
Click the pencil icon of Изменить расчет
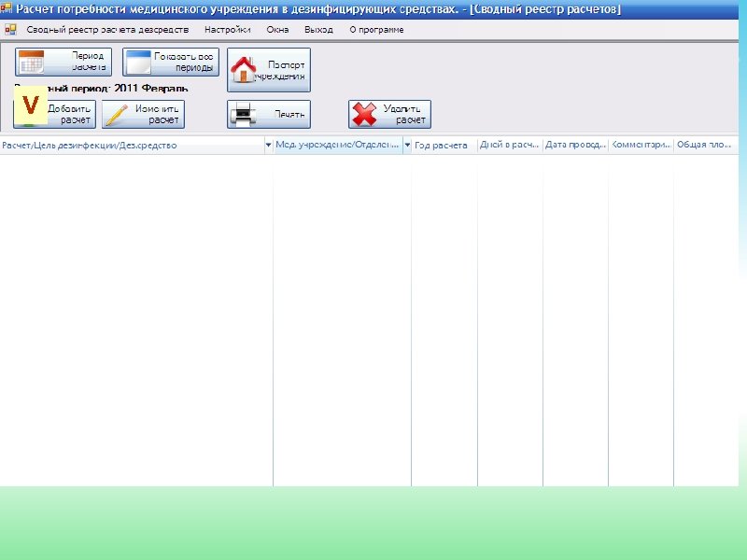117,115
